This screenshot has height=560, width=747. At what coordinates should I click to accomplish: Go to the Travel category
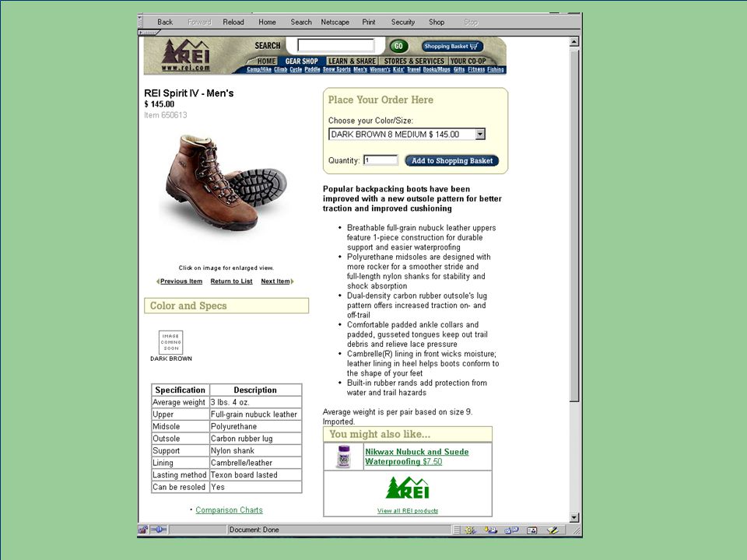413,69
